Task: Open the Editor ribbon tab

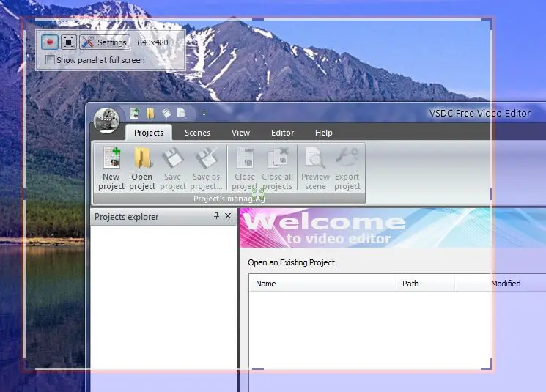Action: [282, 133]
